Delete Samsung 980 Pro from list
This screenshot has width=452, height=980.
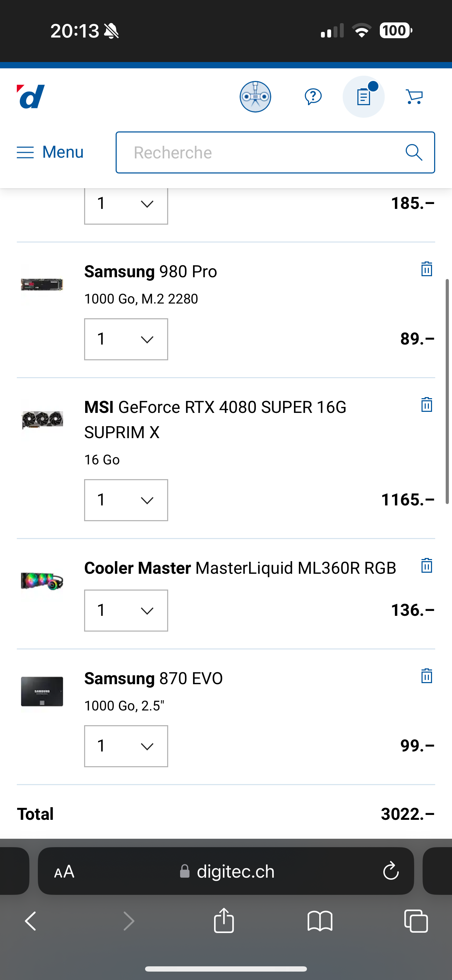(426, 269)
